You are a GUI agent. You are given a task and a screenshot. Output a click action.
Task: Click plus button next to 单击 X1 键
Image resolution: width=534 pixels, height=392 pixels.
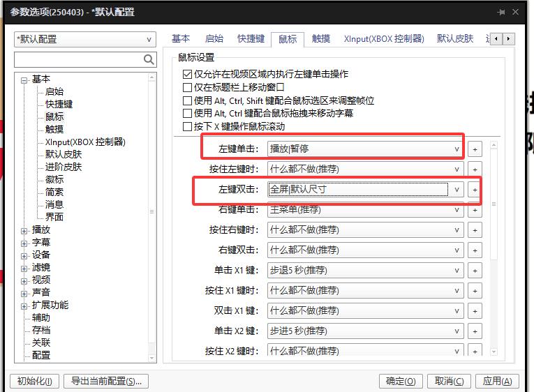474,271
